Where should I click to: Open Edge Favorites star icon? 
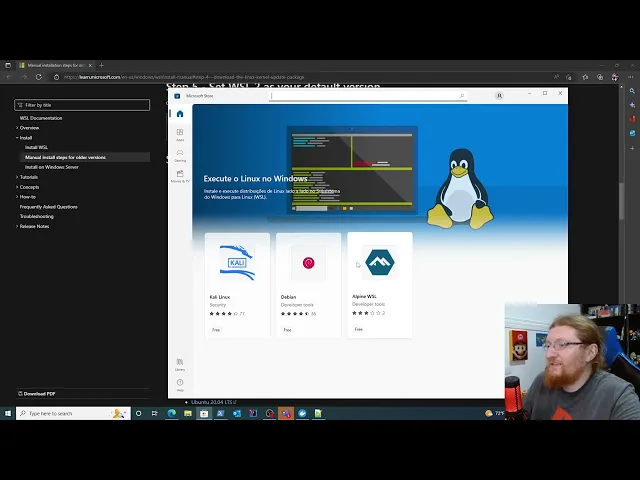click(585, 77)
